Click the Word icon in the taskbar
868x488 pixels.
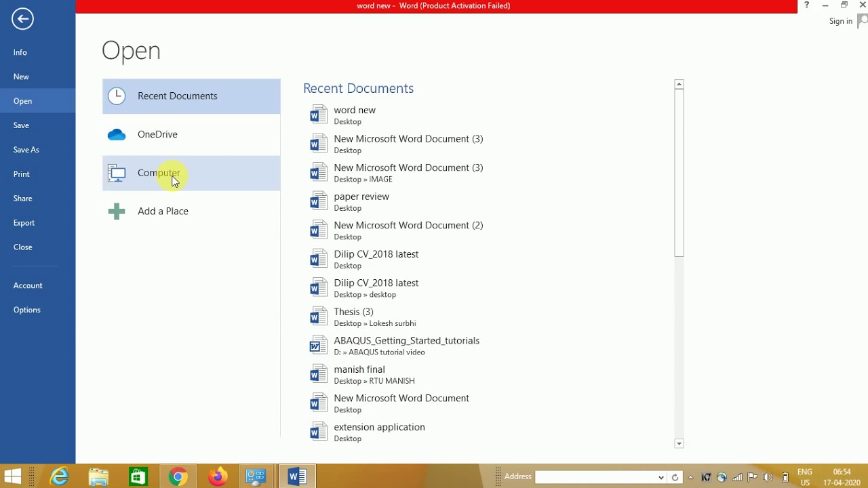point(296,476)
